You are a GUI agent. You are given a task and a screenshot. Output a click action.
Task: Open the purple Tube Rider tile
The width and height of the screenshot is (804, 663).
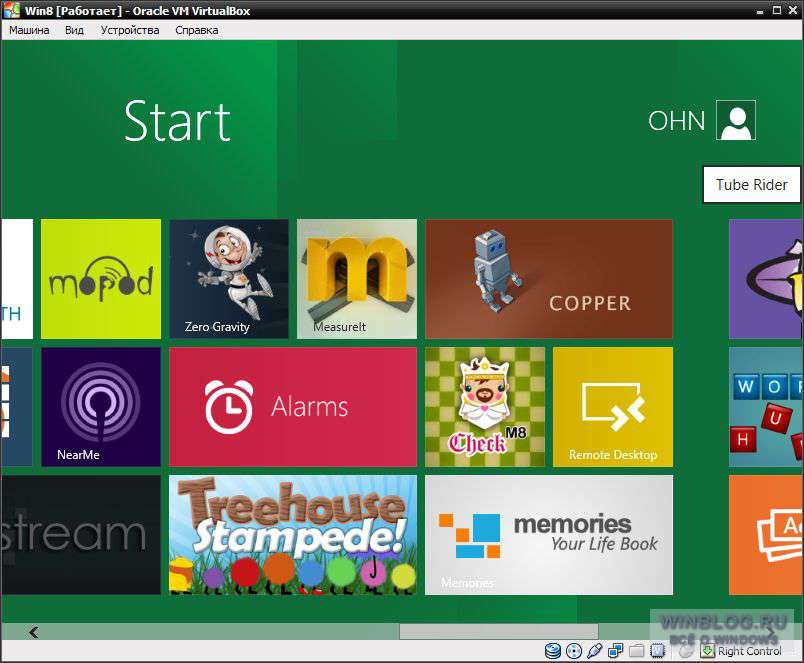(x=766, y=279)
